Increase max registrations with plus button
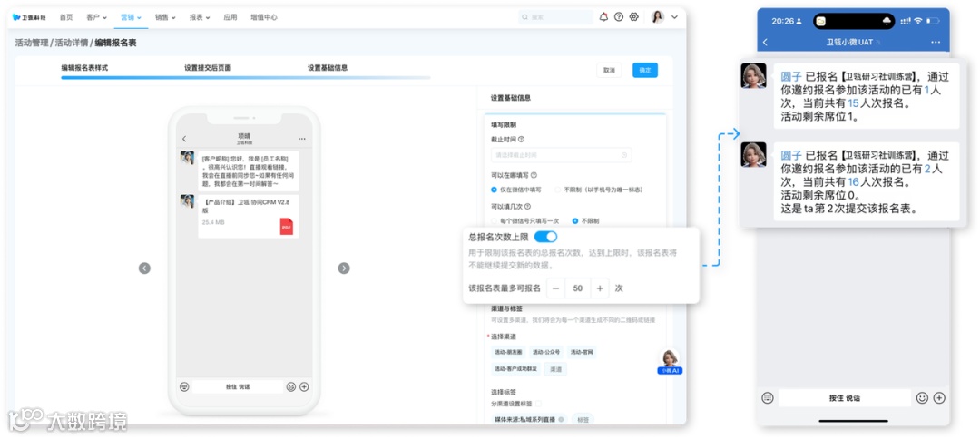 point(600,288)
